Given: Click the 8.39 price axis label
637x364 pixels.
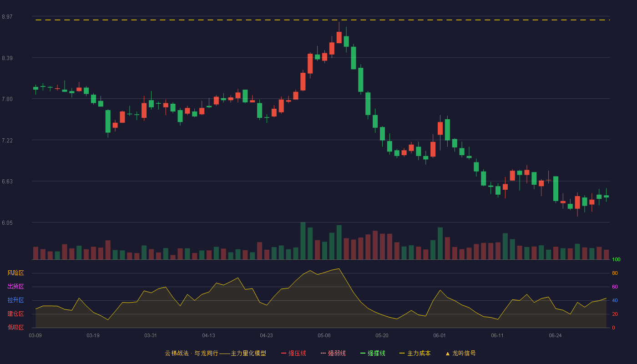Looking at the screenshot, I should tap(7, 58).
